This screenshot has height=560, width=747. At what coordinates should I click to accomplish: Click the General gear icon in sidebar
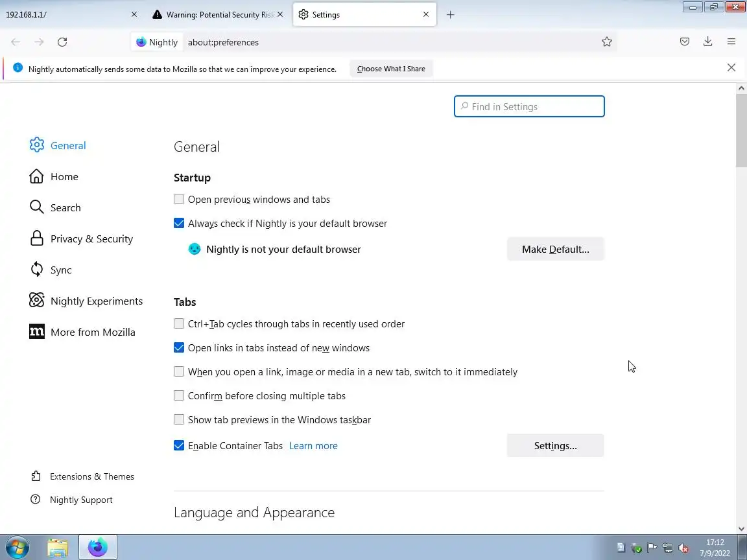[x=37, y=145]
